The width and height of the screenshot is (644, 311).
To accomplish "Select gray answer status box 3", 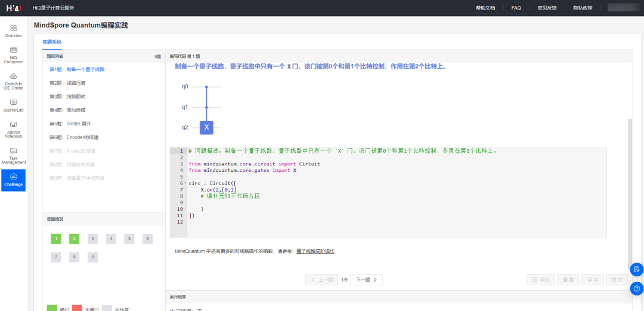I will (92, 239).
